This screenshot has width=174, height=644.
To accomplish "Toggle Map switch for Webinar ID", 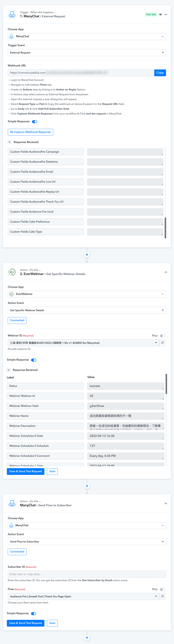I will tap(162, 336).
